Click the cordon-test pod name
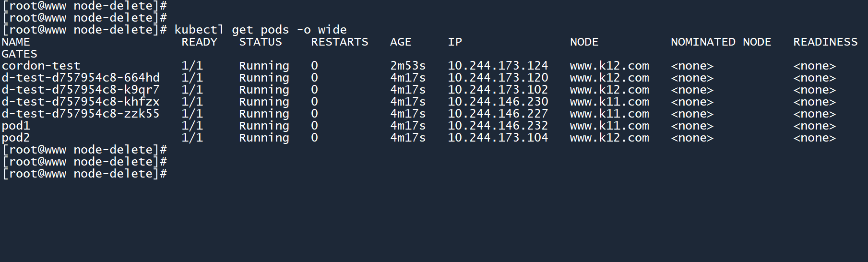The height and width of the screenshot is (262, 868). point(41,66)
